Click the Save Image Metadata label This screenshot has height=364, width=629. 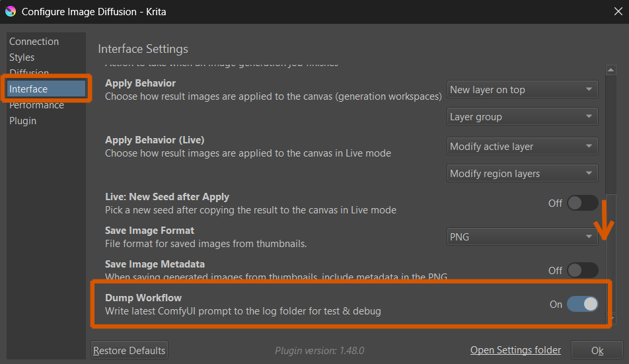point(155,264)
